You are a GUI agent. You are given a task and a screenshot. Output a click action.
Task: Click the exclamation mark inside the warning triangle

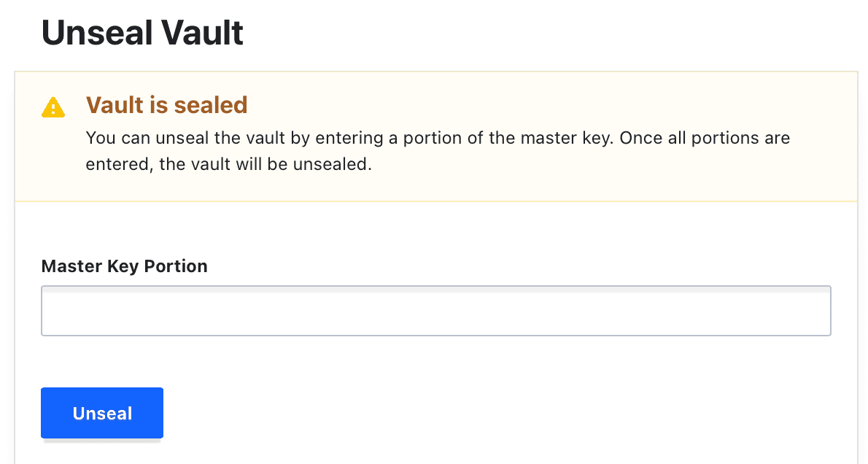coord(53,109)
